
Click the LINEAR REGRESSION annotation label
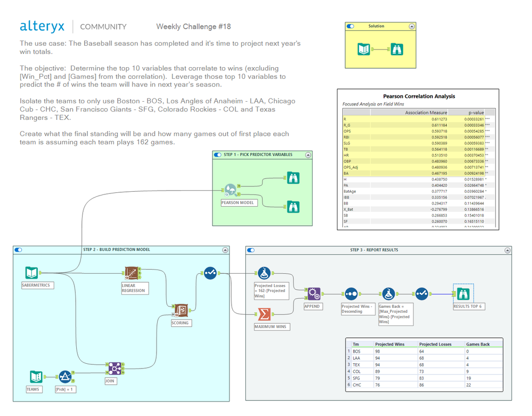pos(135,288)
